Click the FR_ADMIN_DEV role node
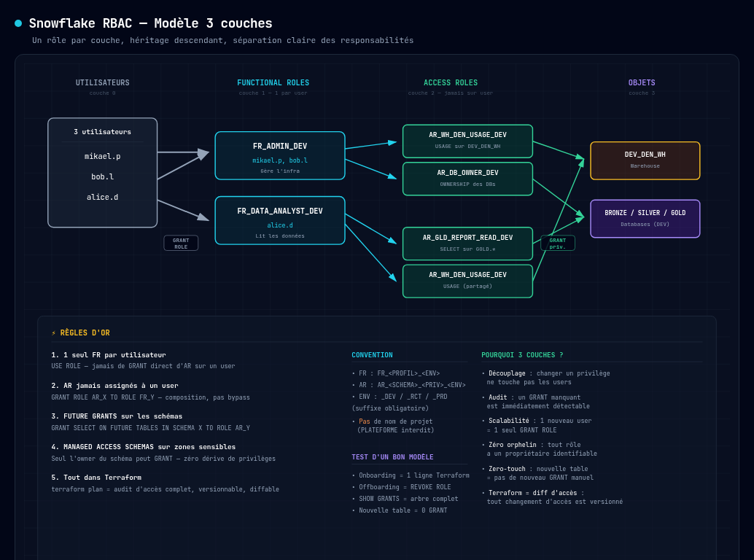The height and width of the screenshot is (560, 754). pos(280,156)
